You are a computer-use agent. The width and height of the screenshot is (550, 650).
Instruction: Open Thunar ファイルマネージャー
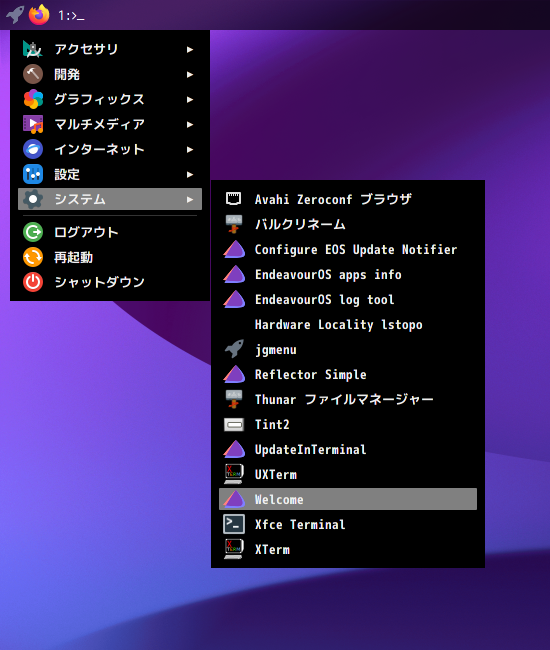tap(348, 399)
